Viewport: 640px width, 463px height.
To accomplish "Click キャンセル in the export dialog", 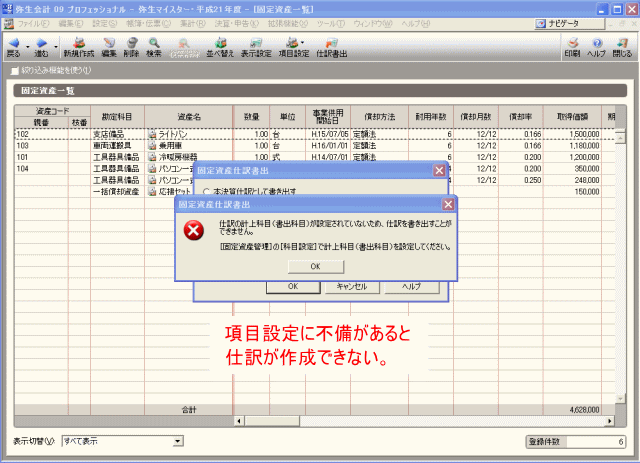I will [352, 287].
